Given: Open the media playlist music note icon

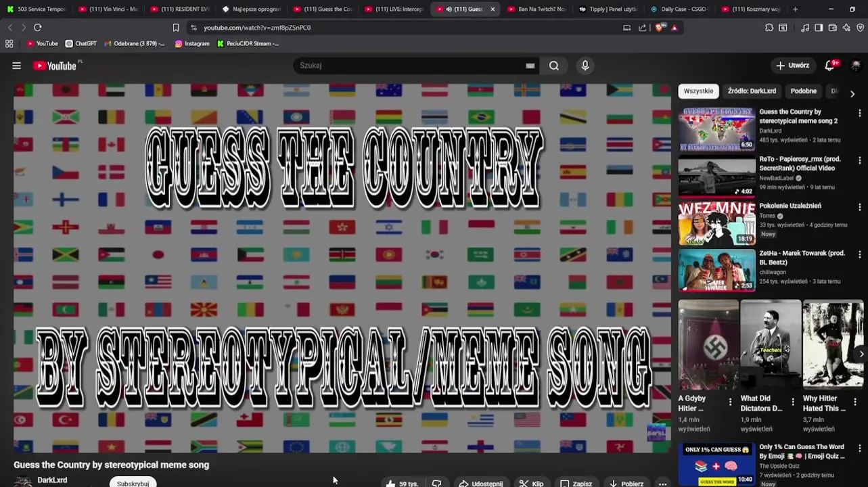Looking at the screenshot, I should point(805,28).
